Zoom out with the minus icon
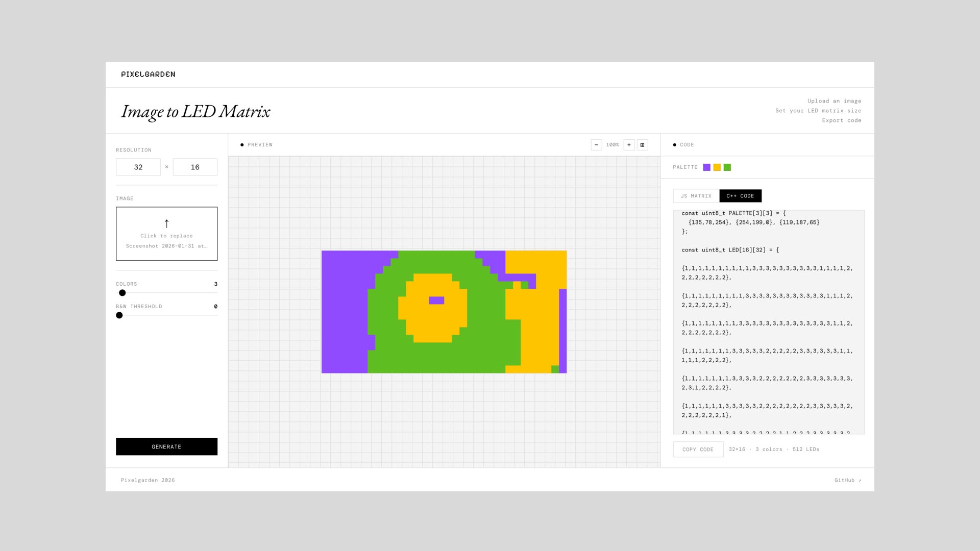This screenshot has width=980, height=551. [x=596, y=145]
